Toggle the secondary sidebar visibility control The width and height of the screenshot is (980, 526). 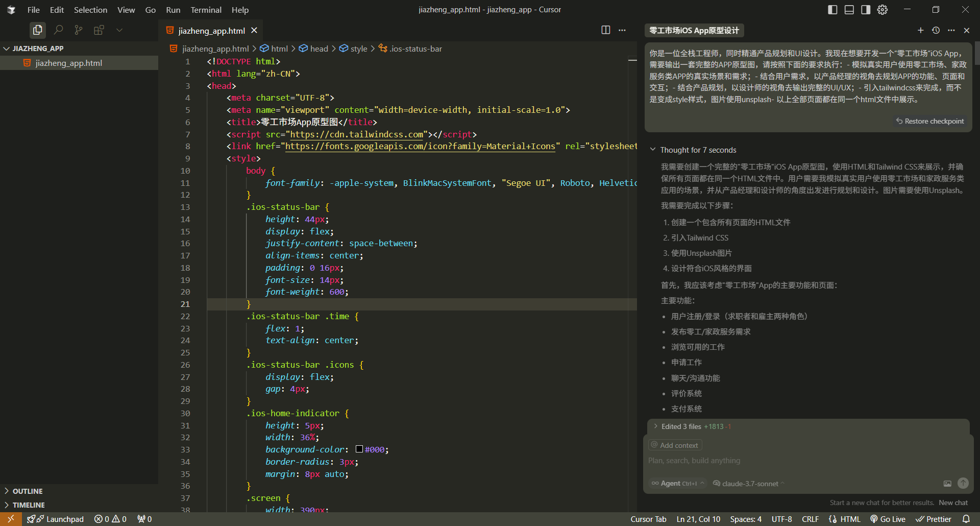click(866, 9)
